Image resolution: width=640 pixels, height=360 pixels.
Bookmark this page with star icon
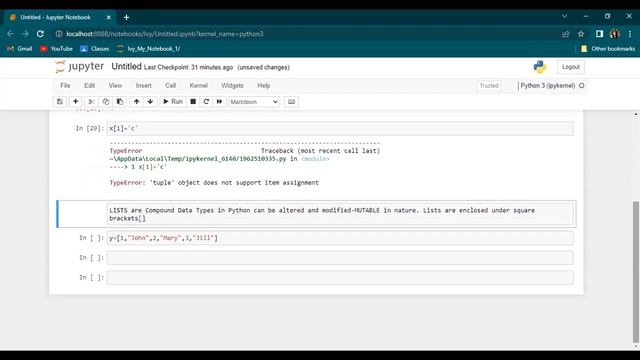(581, 34)
